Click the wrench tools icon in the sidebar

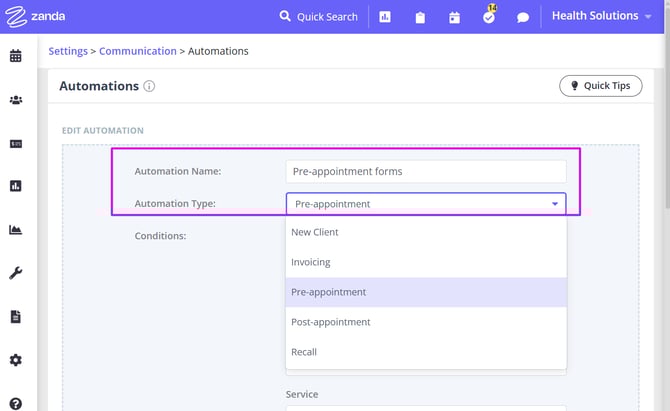coord(16,273)
